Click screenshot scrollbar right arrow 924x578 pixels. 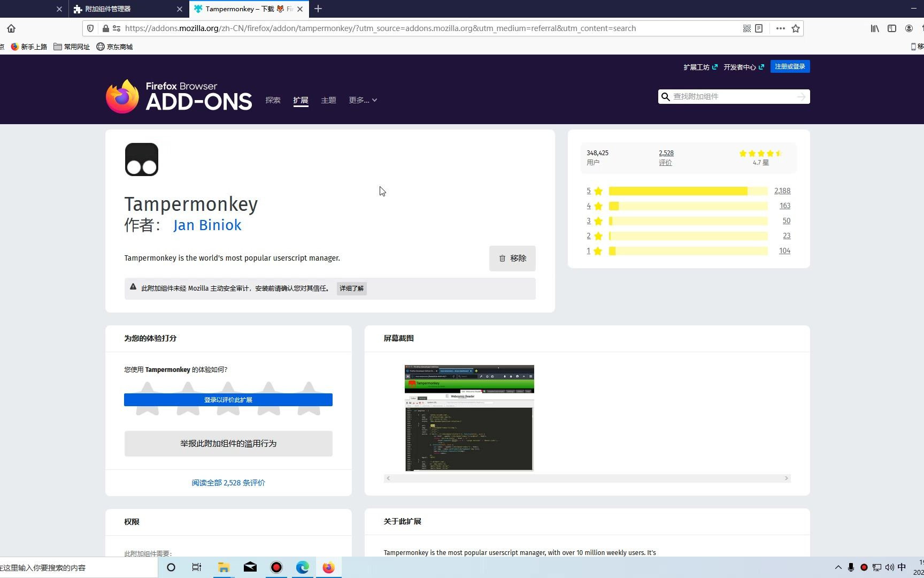coord(787,478)
